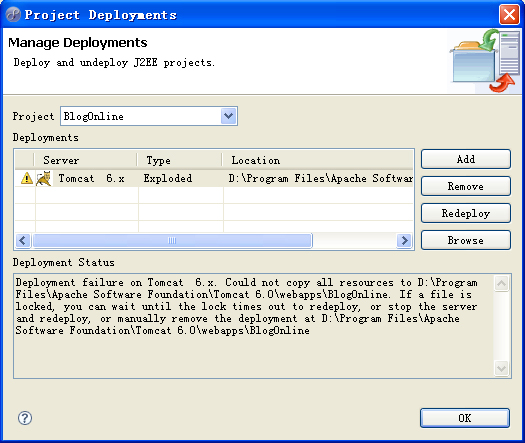The height and width of the screenshot is (443, 525).
Task: Add a new deployment
Action: click(466, 159)
